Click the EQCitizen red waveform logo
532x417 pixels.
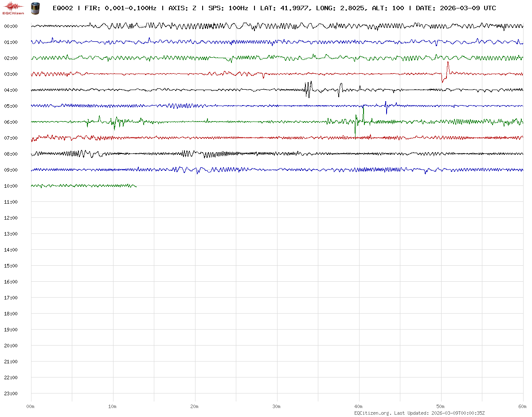(13, 8)
